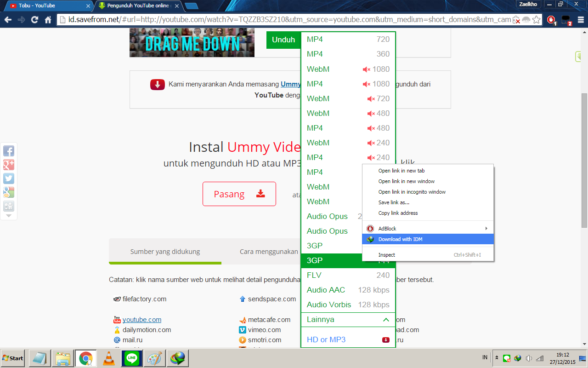The width and height of the screenshot is (588, 368).
Task: Select MP4 360 download option
Action: coord(348,54)
